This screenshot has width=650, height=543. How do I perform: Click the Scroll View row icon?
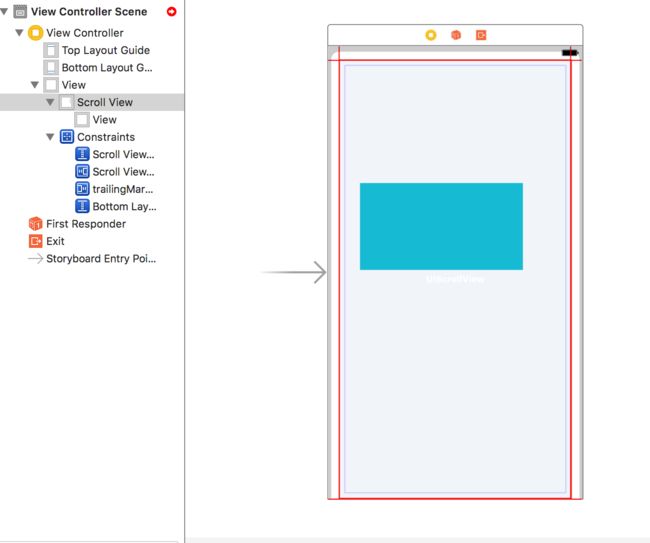(66, 102)
